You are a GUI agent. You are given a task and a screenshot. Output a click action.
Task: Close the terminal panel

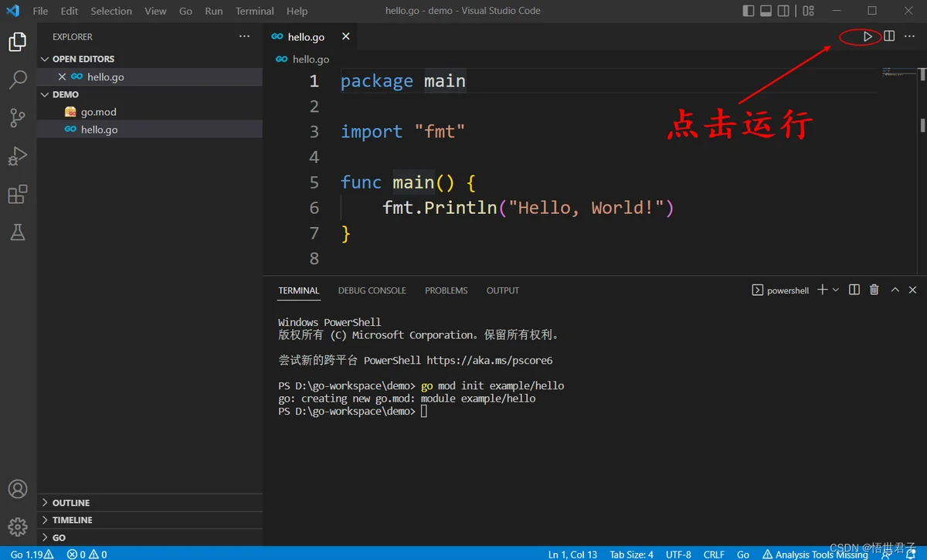(x=913, y=290)
